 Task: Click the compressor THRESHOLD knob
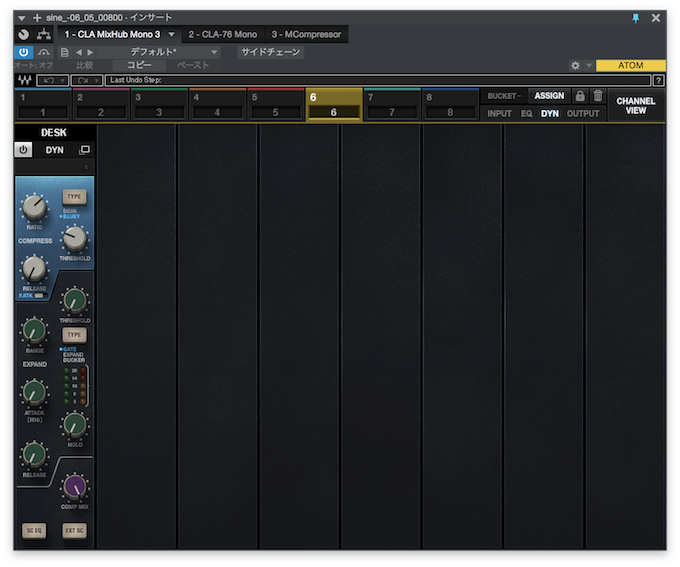coord(75,239)
